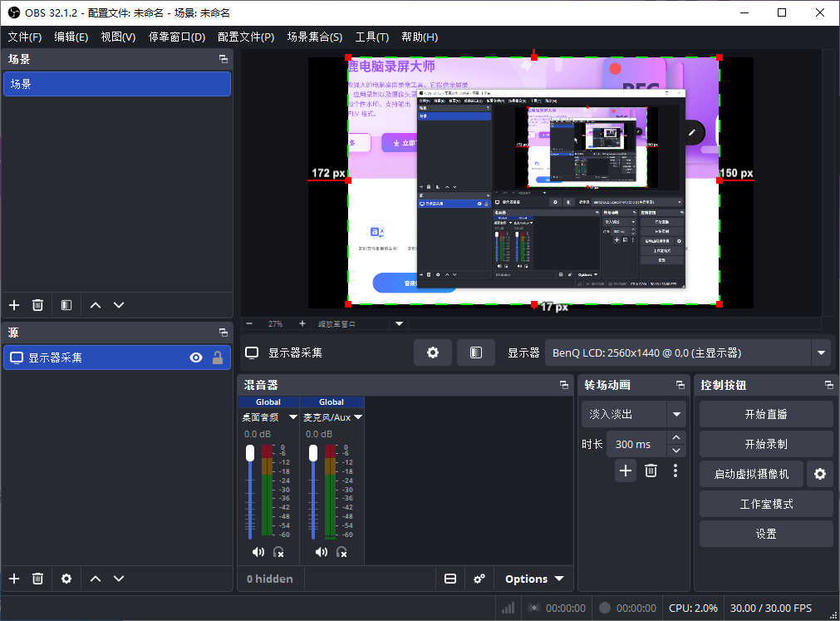
Task: Undock the controls panel
Action: (828, 385)
